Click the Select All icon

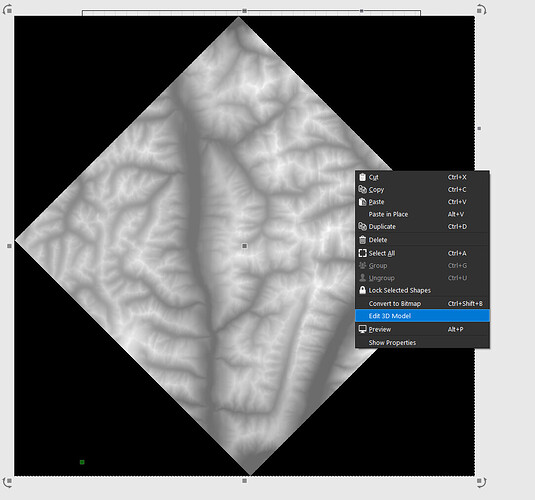click(x=362, y=253)
